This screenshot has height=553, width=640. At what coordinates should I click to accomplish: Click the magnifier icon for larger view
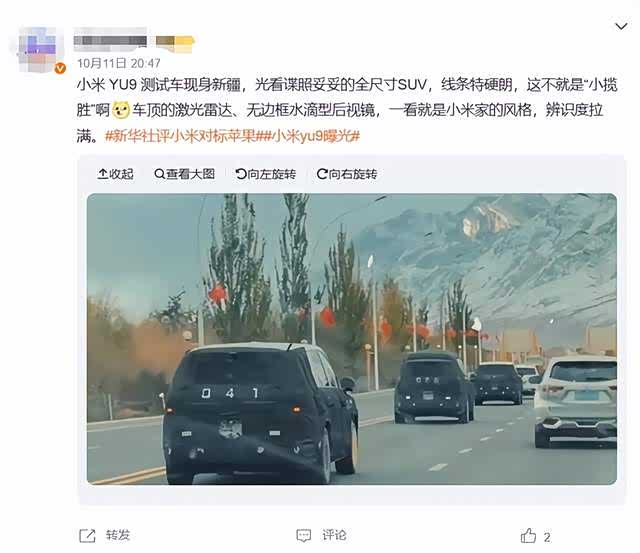point(159,174)
